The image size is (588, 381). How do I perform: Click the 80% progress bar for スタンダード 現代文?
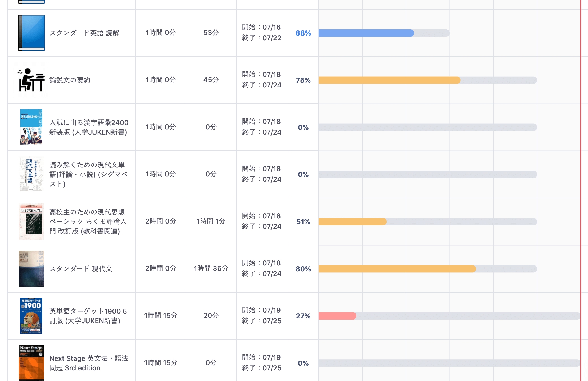coord(397,269)
